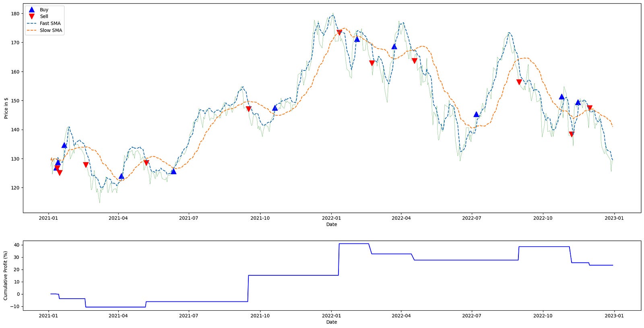
Task: Click the 180 tick on the price axis
Action: point(15,14)
